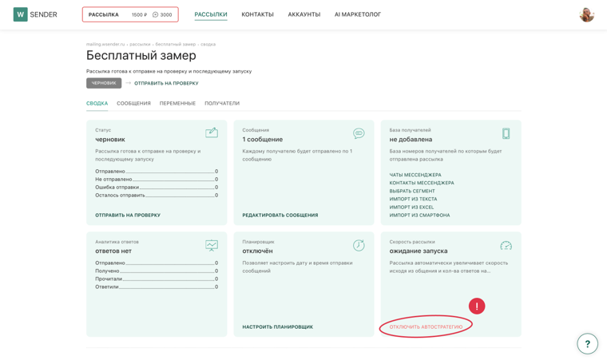Click Импорт из текста link
Viewport: 607px width, 364px height.
(x=413, y=199)
